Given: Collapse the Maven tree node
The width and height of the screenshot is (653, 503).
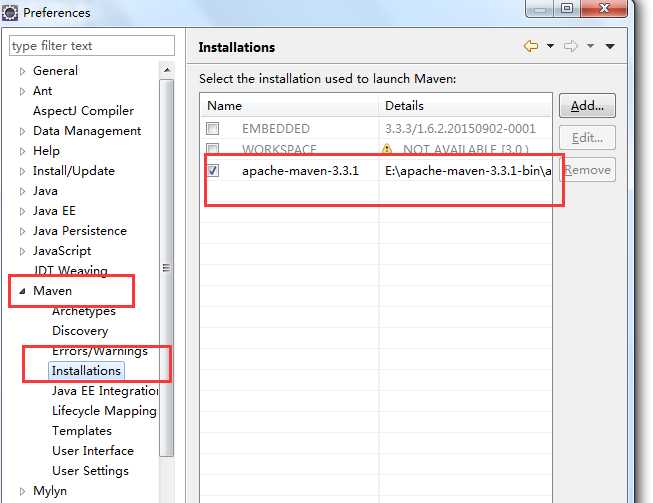Looking at the screenshot, I should pyautogui.click(x=22, y=291).
